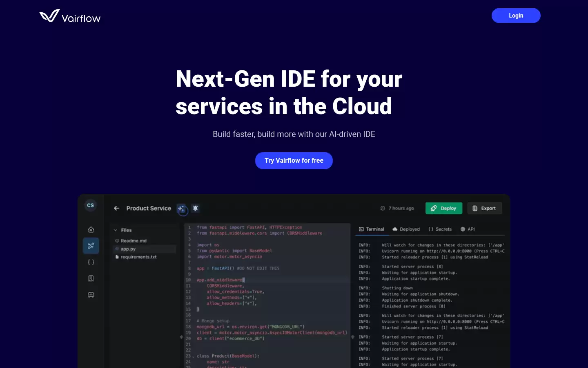Switch to the Deployed tab
The width and height of the screenshot is (588, 368).
tap(406, 229)
